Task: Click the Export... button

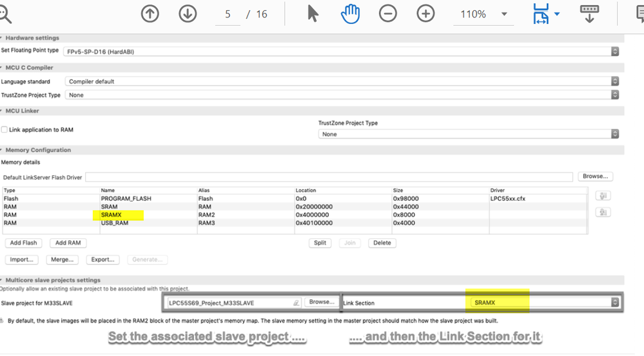Action: click(x=102, y=259)
